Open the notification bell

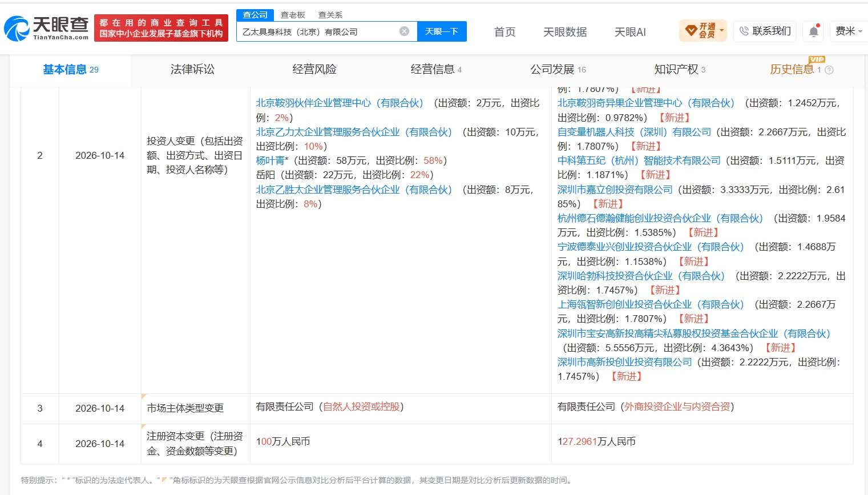tap(814, 31)
